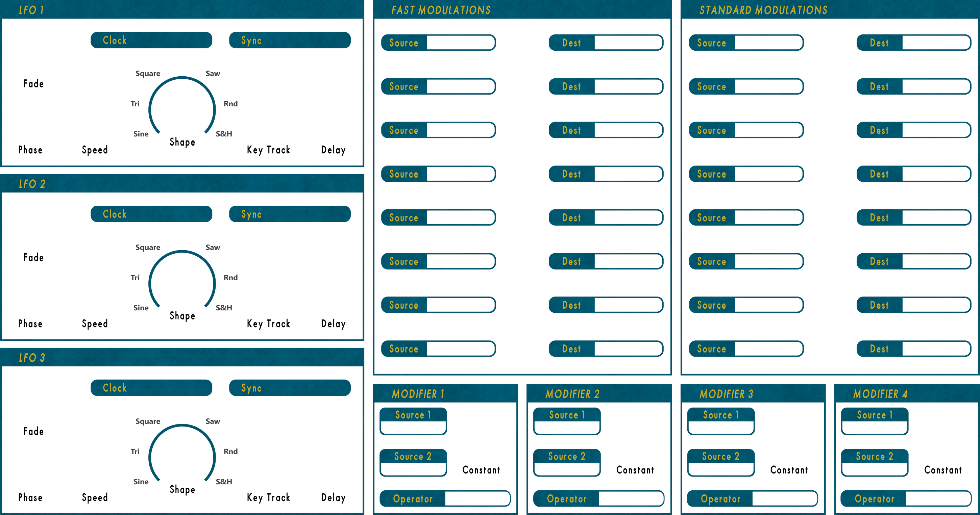Open Modifier 1 Source 2 field
Image resolution: width=980 pixels, height=515 pixels.
tap(413, 463)
